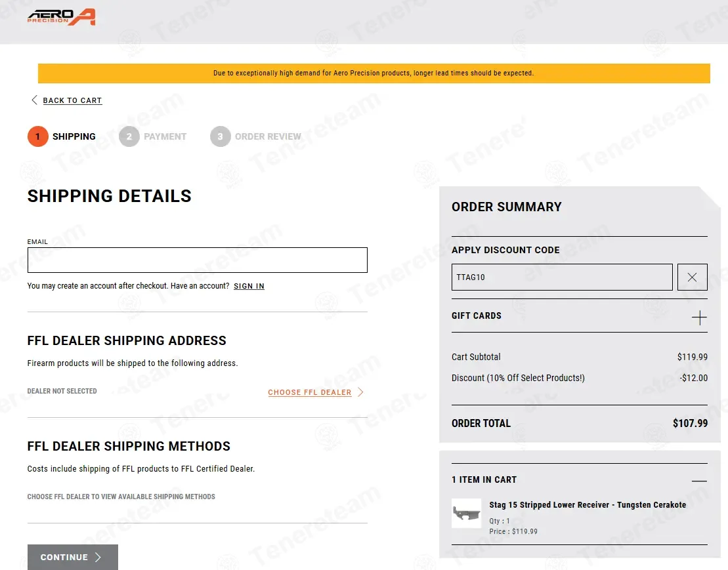Click the Price : $119.99 item text
The height and width of the screenshot is (570, 728).
coord(513,531)
